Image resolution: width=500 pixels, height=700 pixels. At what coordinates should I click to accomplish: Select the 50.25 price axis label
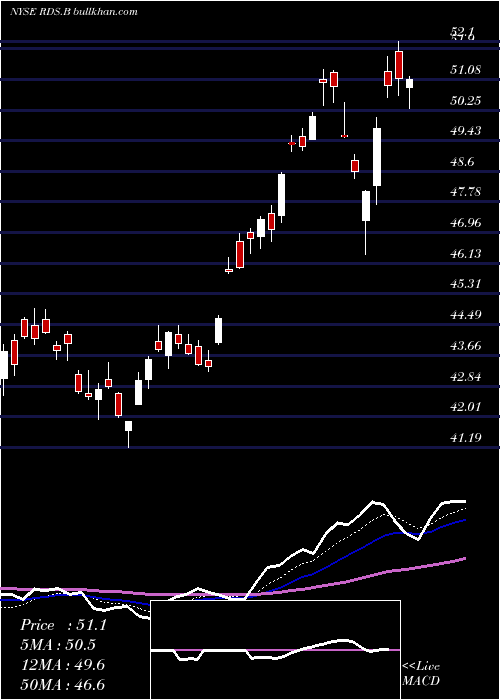[x=466, y=100]
